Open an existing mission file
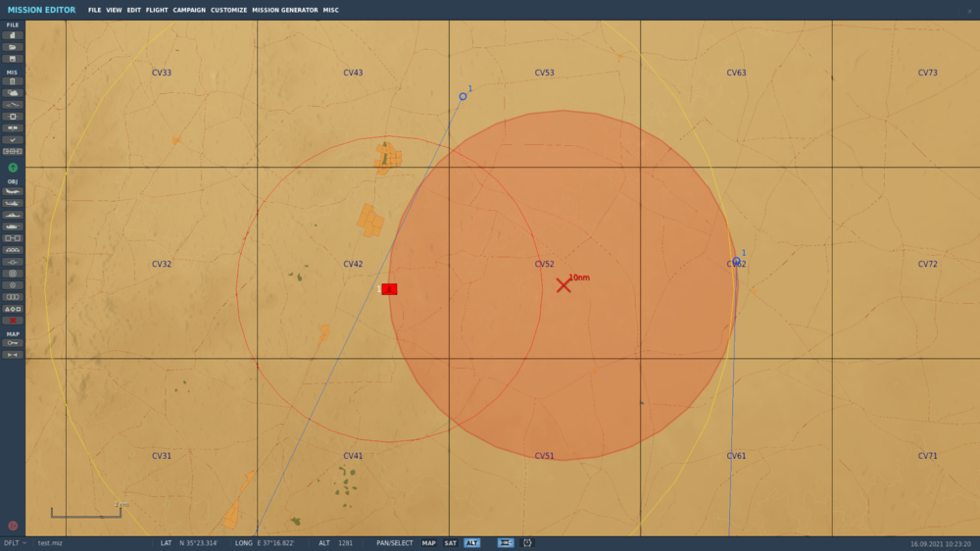 13,47
